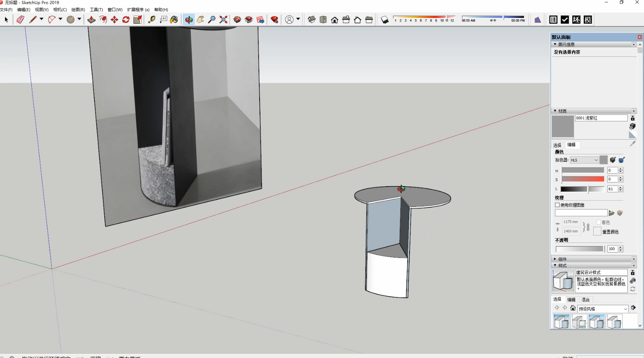
Task: Select the Text label tool
Action: point(163,19)
